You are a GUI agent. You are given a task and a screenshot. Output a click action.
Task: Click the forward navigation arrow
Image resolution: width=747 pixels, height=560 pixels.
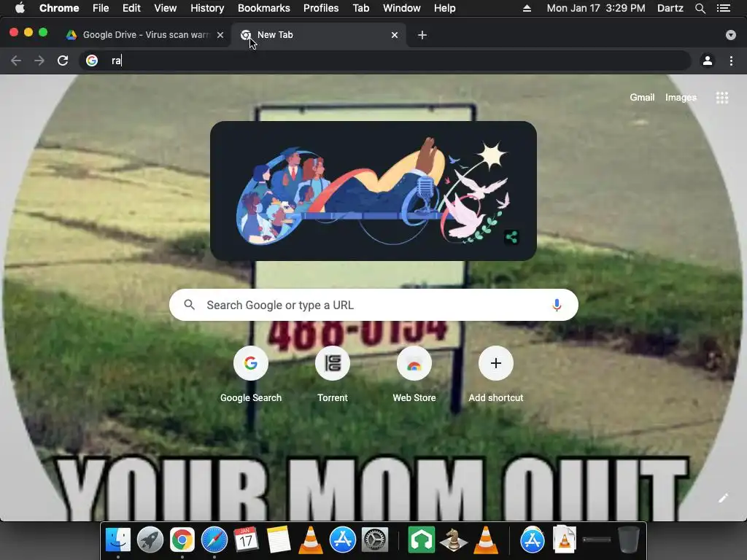[39, 61]
